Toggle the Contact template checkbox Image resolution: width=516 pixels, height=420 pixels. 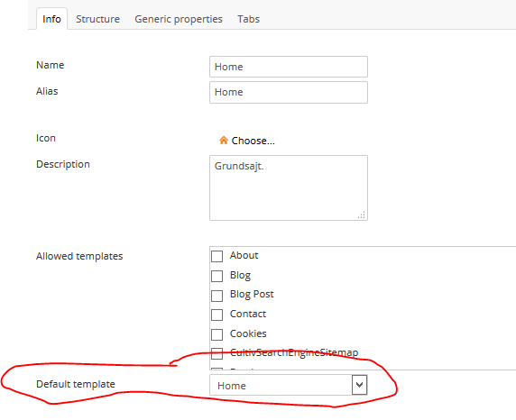(217, 315)
